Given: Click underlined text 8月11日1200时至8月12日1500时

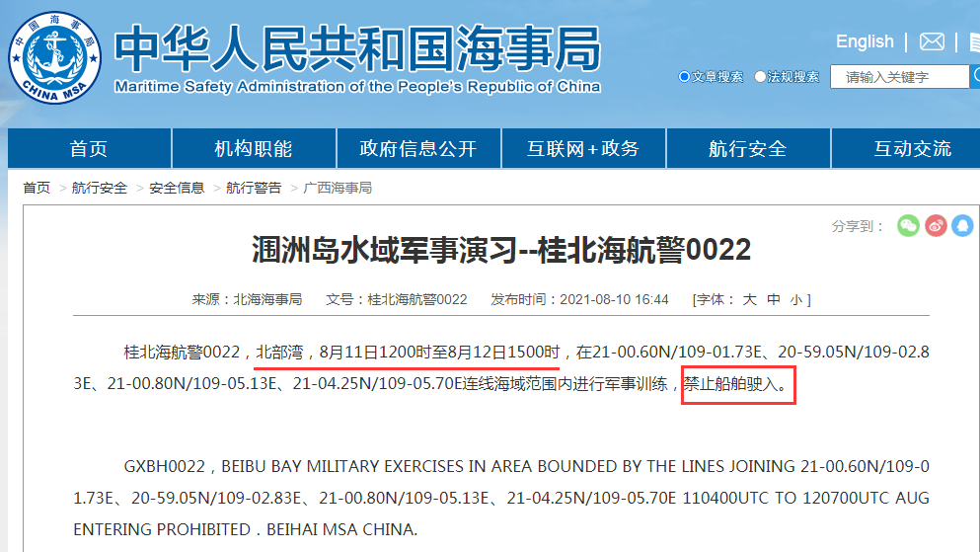Looking at the screenshot, I should point(439,353).
